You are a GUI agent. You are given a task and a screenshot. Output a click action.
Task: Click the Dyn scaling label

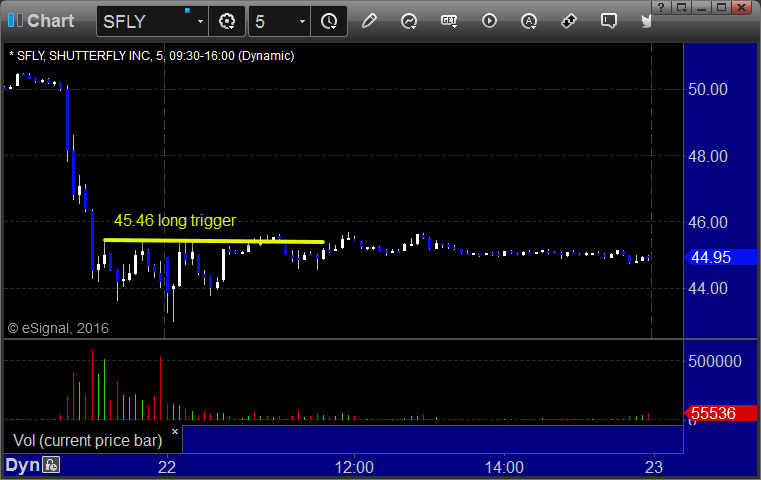(22, 465)
